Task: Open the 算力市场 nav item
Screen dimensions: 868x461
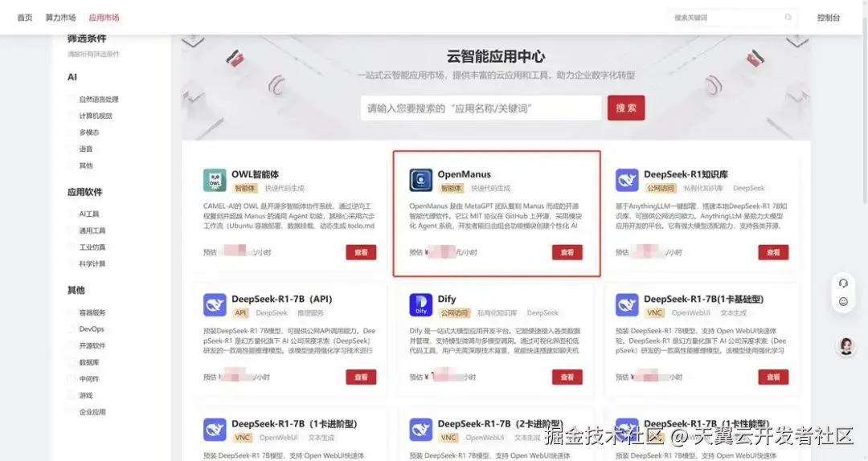Action: 60,18
